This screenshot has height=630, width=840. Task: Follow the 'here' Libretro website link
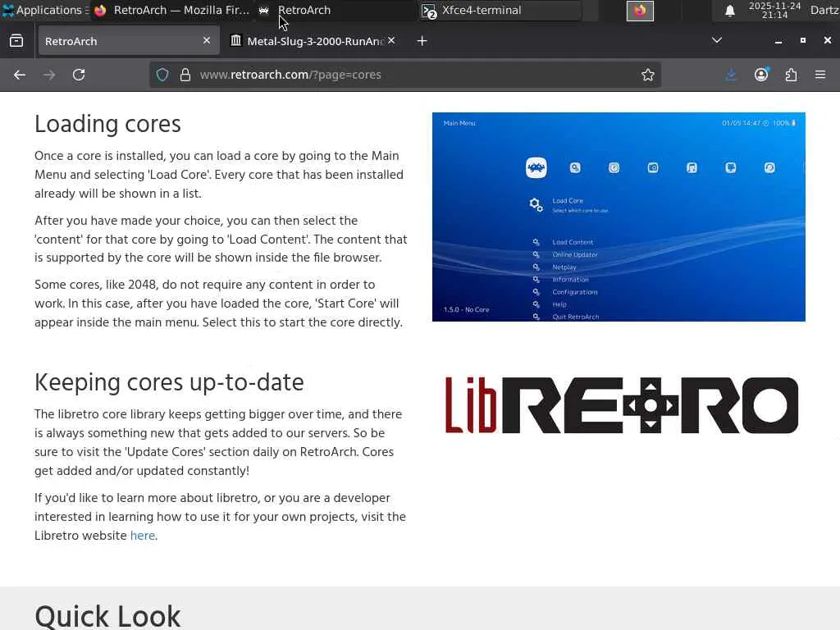(143, 536)
